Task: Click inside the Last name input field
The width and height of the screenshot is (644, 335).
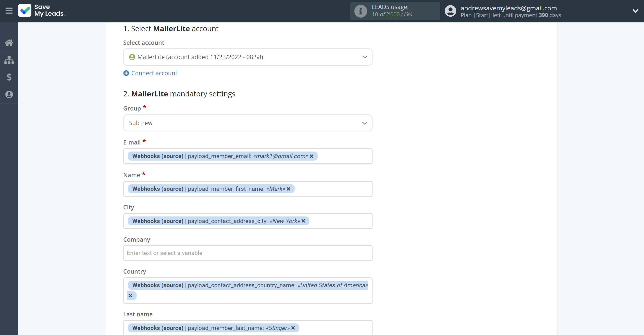Action: (x=248, y=328)
